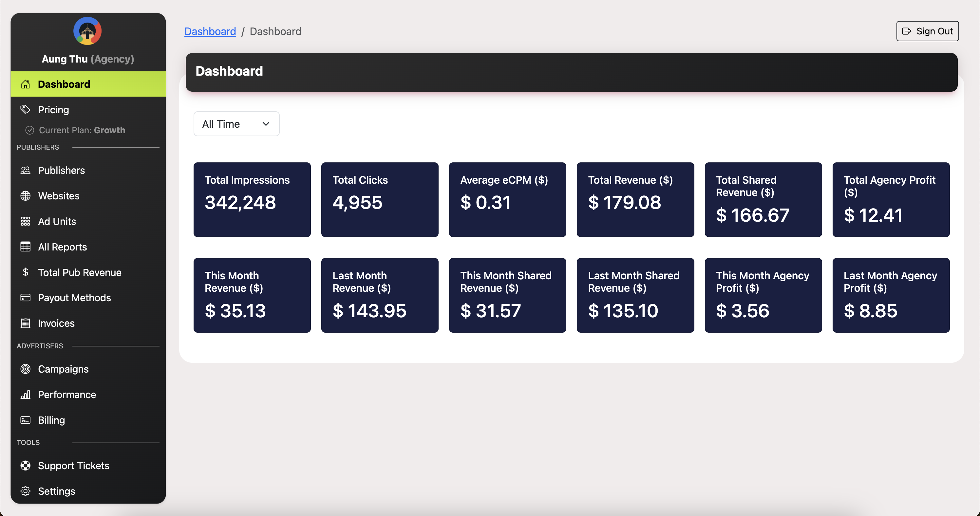Click the Last Month Agency Profit card
The height and width of the screenshot is (516, 980).
point(891,295)
